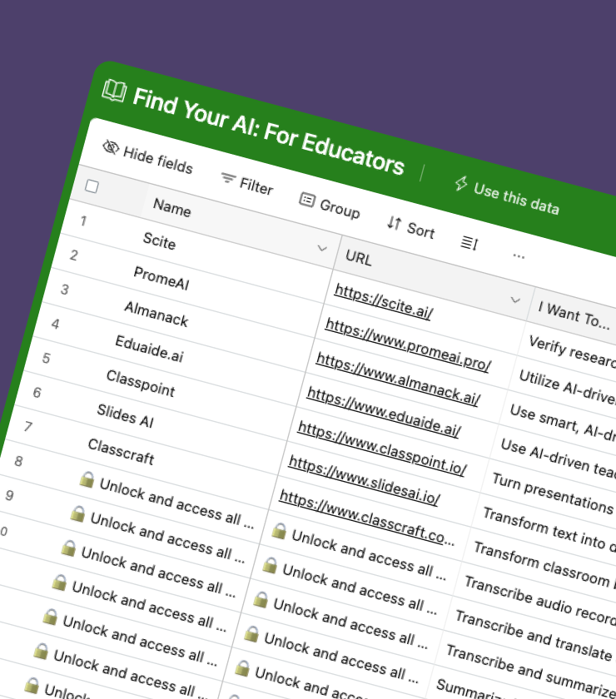This screenshot has width=616, height=699.
Task: Open the row height icon
Action: tap(469, 243)
